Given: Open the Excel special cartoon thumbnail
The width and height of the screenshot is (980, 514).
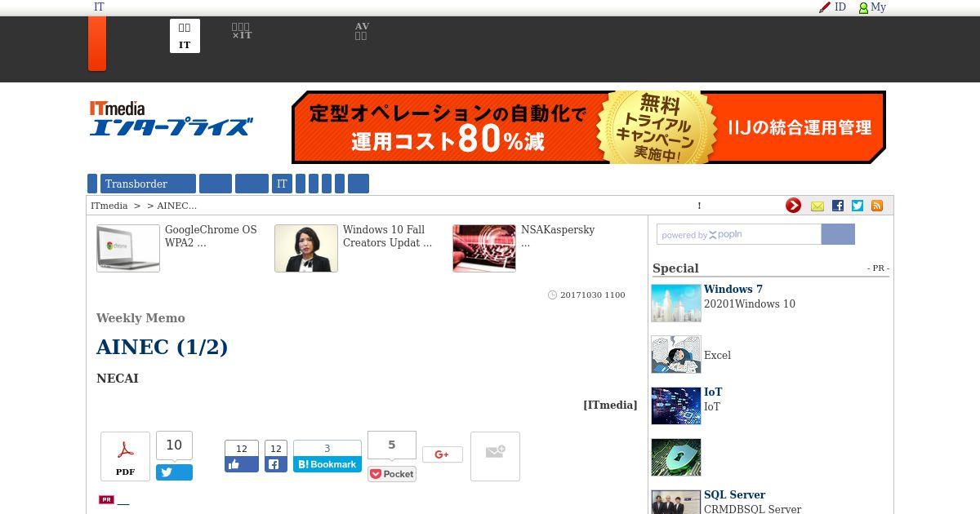Looking at the screenshot, I should tap(676, 354).
